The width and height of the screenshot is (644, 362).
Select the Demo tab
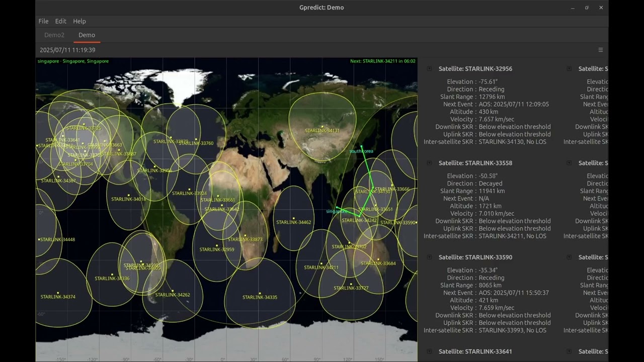(x=87, y=35)
